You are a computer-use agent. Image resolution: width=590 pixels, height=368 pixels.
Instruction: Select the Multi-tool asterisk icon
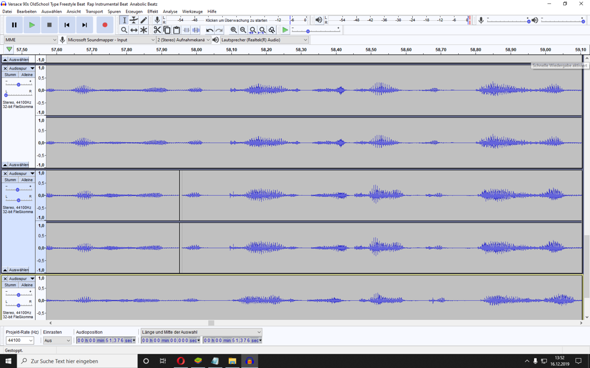[x=143, y=30]
